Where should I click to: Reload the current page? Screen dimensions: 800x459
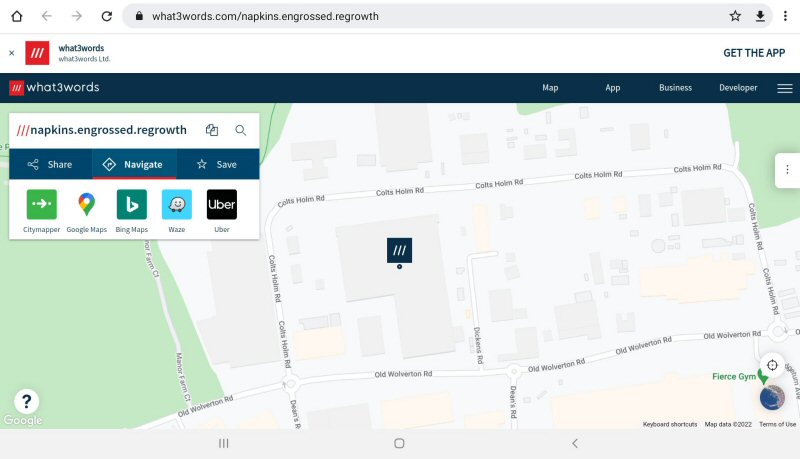[107, 16]
